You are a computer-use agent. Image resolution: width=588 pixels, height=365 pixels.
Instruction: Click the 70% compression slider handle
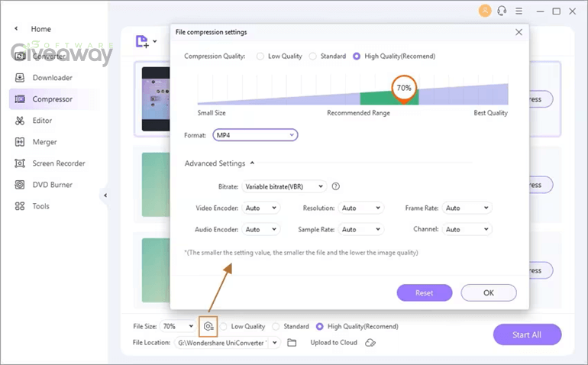point(404,89)
